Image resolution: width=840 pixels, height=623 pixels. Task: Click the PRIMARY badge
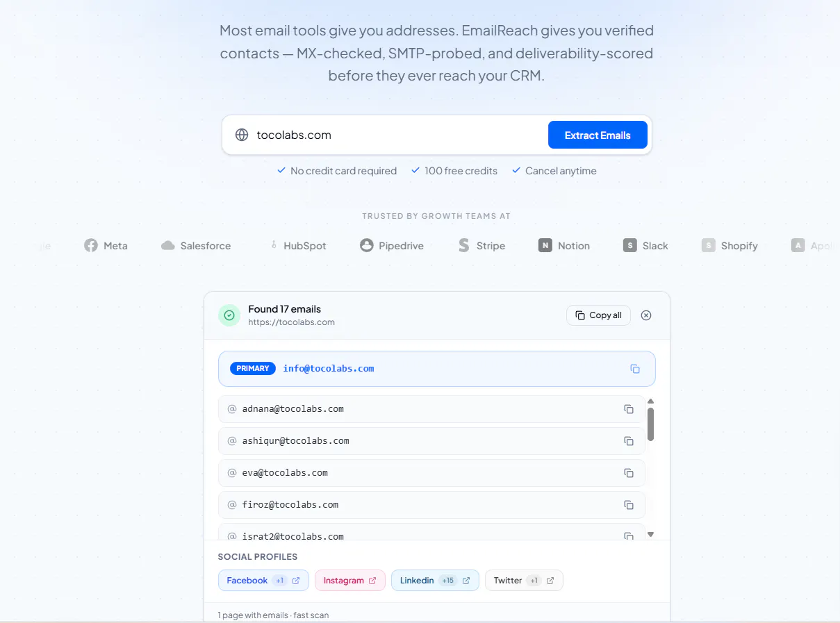click(252, 369)
